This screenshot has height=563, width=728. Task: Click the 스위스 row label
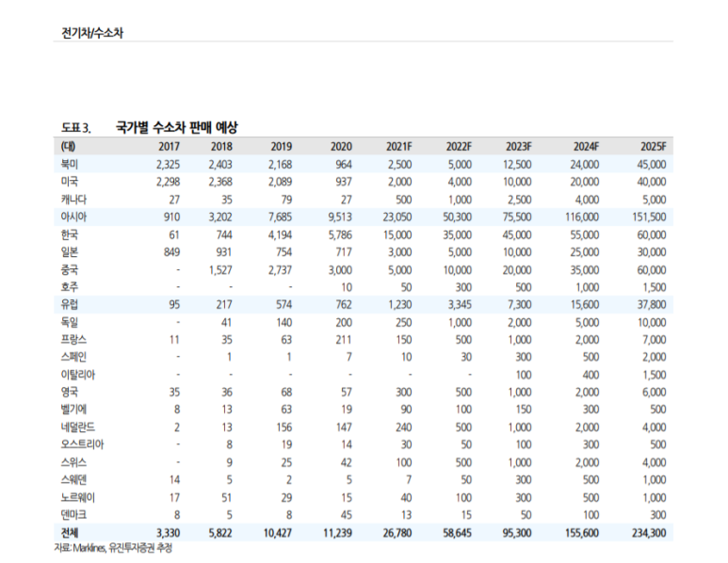click(x=73, y=462)
